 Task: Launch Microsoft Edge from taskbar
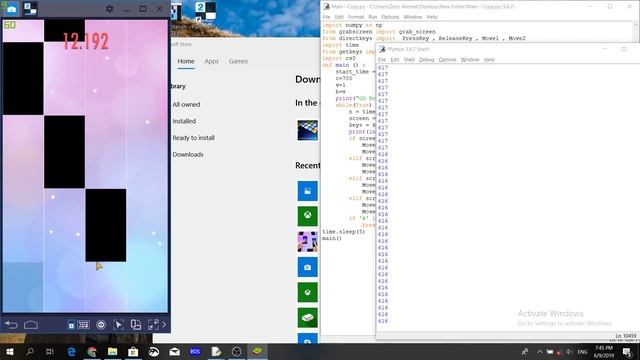pos(71,351)
